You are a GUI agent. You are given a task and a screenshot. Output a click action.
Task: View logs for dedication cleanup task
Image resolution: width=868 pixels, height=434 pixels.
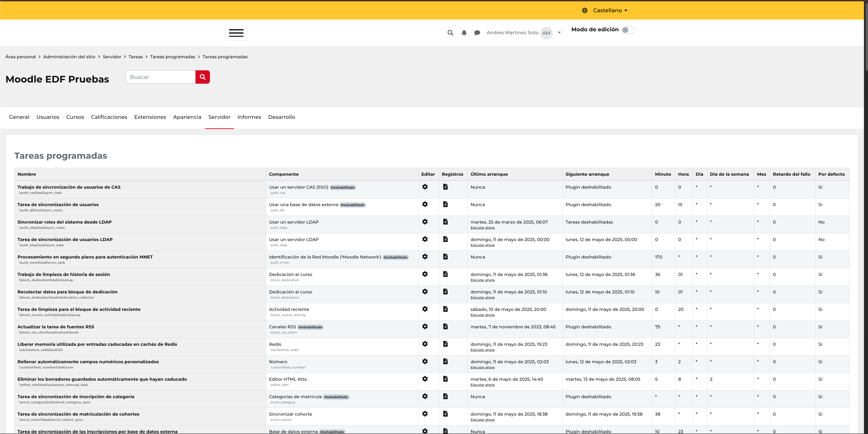[445, 274]
